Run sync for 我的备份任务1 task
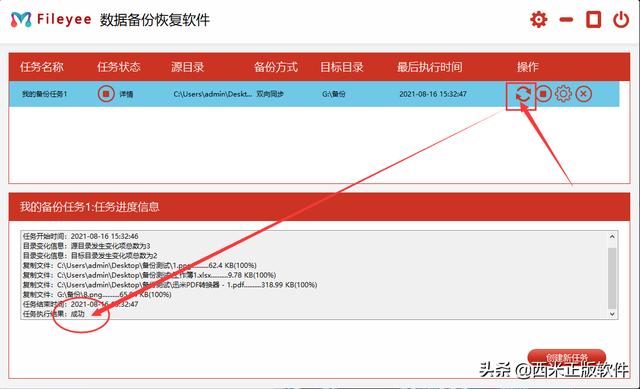This screenshot has width=640, height=389. (523, 94)
